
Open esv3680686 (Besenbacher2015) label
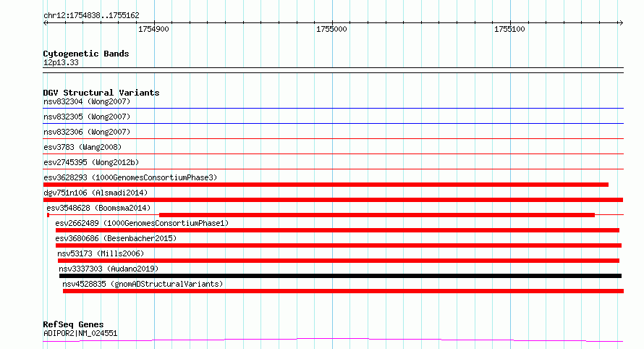116,238
